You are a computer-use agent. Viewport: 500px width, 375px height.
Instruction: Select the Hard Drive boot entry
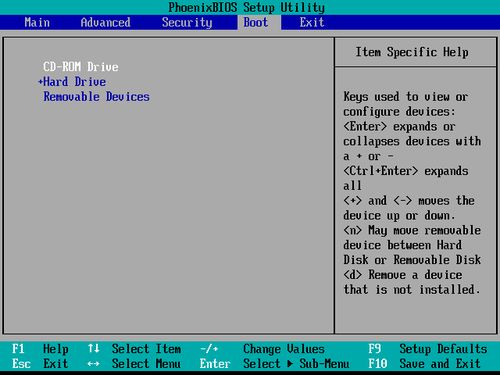pos(75,82)
